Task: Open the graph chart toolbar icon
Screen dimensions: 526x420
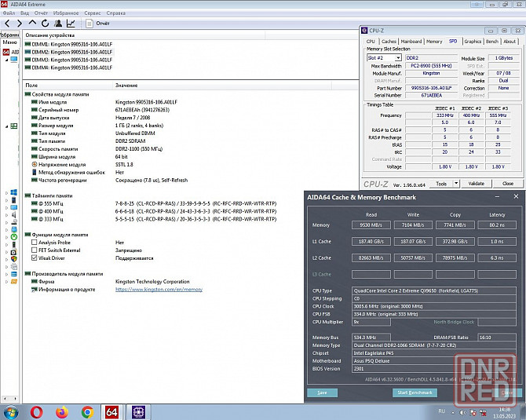Action: click(71, 23)
